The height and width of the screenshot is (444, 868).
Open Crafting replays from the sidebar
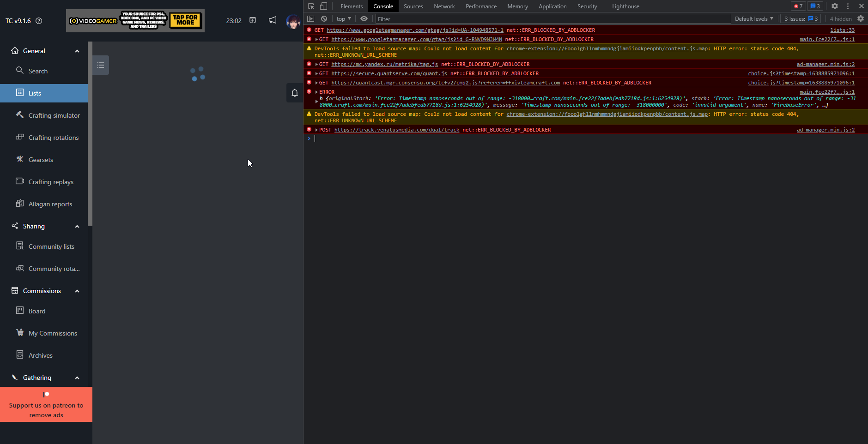pyautogui.click(x=51, y=181)
